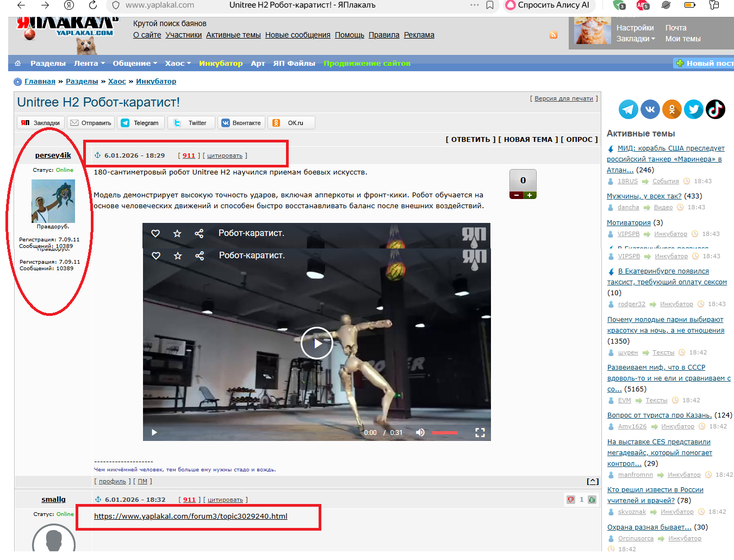Open persey4ik's profile from the username

[53, 155]
